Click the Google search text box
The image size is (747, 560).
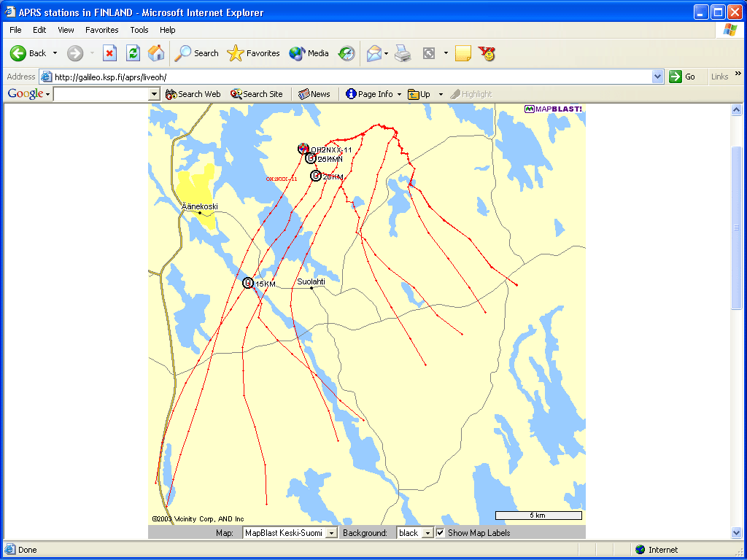pyautogui.click(x=101, y=94)
